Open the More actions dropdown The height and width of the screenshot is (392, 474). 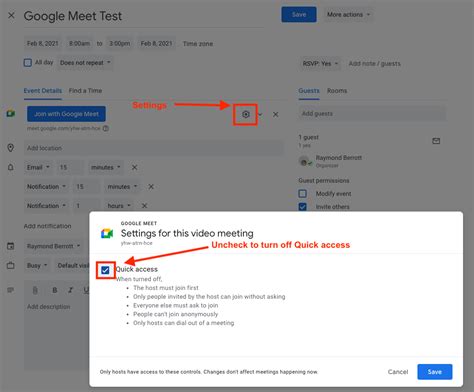pos(349,15)
